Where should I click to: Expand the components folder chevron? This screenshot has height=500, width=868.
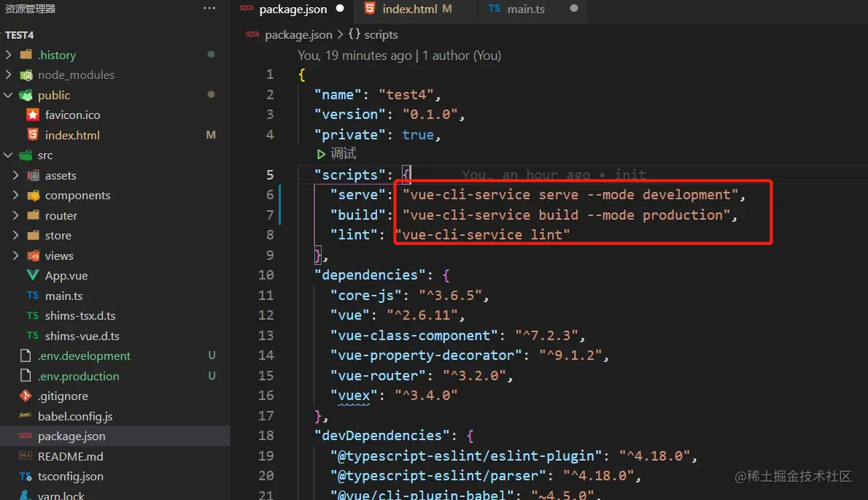click(15, 195)
